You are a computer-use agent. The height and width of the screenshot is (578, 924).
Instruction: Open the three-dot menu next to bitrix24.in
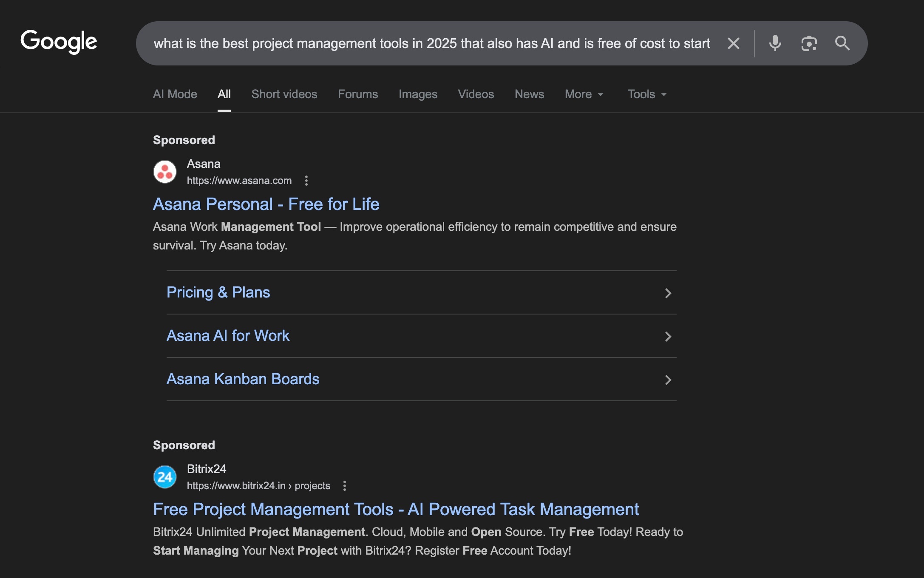click(x=344, y=485)
